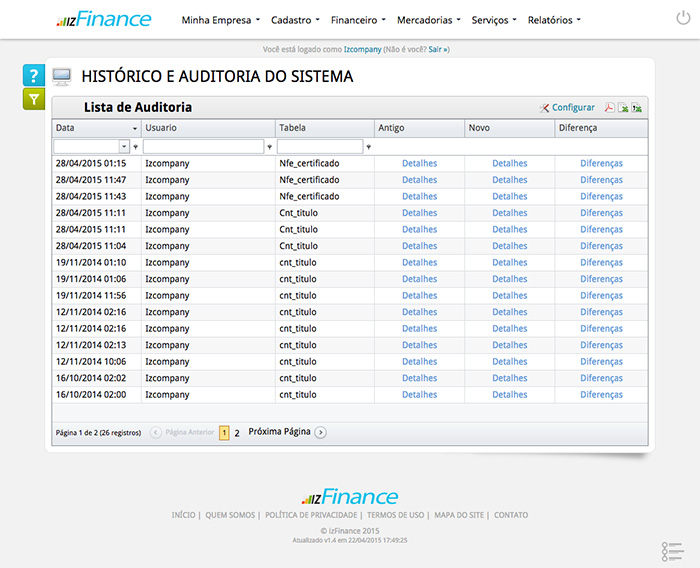Expand the Minha Empresa menu
This screenshot has width=700, height=568.
(x=220, y=20)
